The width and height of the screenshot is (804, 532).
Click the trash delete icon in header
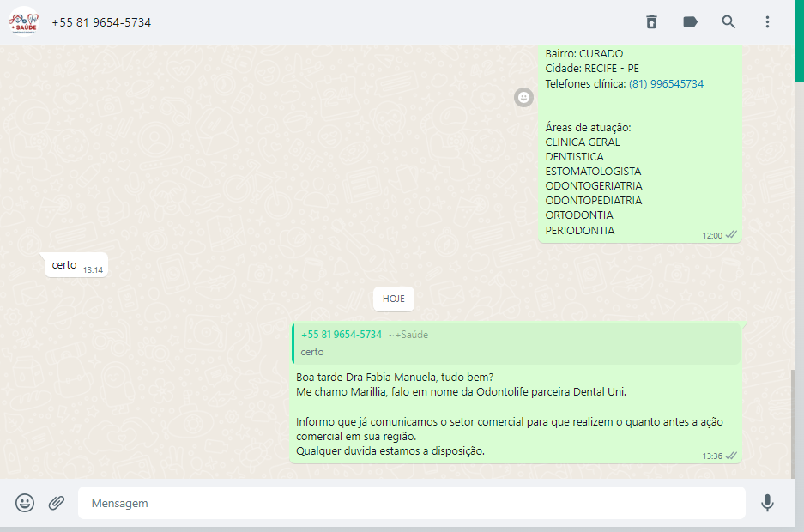point(651,22)
